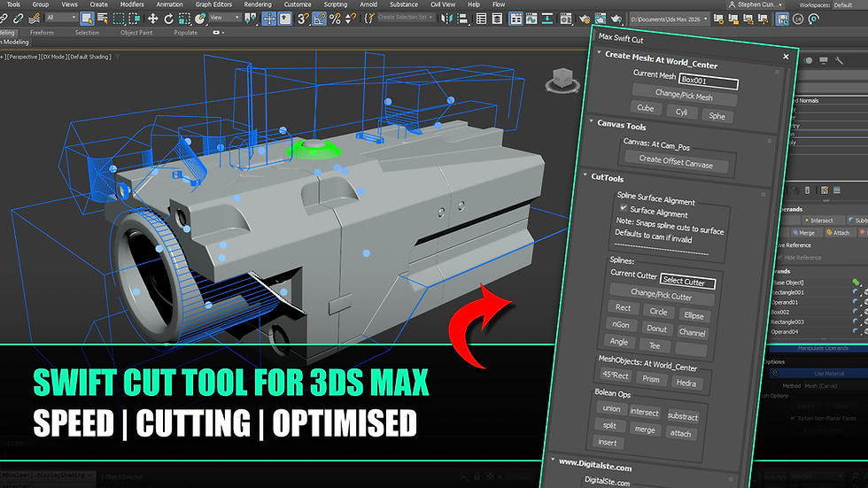Collapse the www.Digitalste.com rollout
This screenshot has width=868, height=488.
553,460
